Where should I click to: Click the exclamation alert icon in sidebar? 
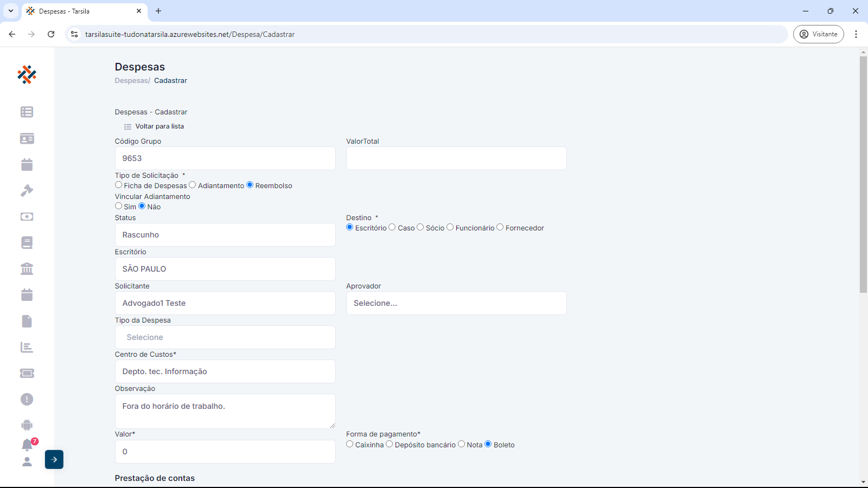(27, 399)
